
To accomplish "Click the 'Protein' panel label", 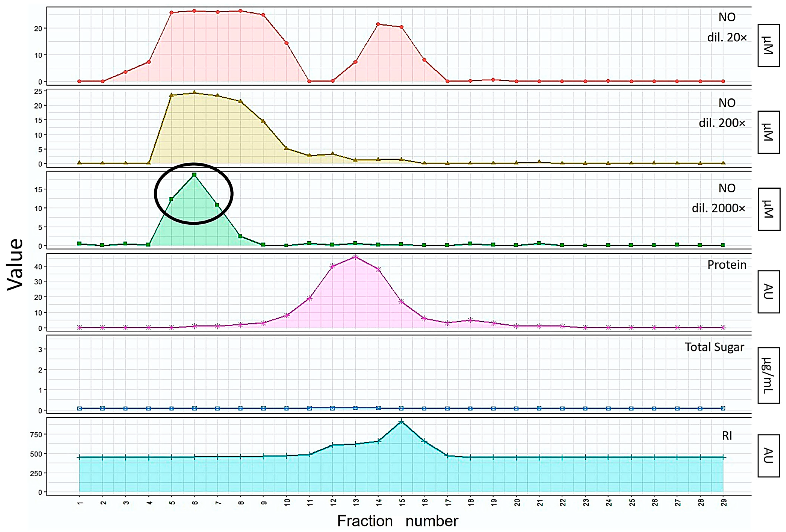I will pos(727,264).
